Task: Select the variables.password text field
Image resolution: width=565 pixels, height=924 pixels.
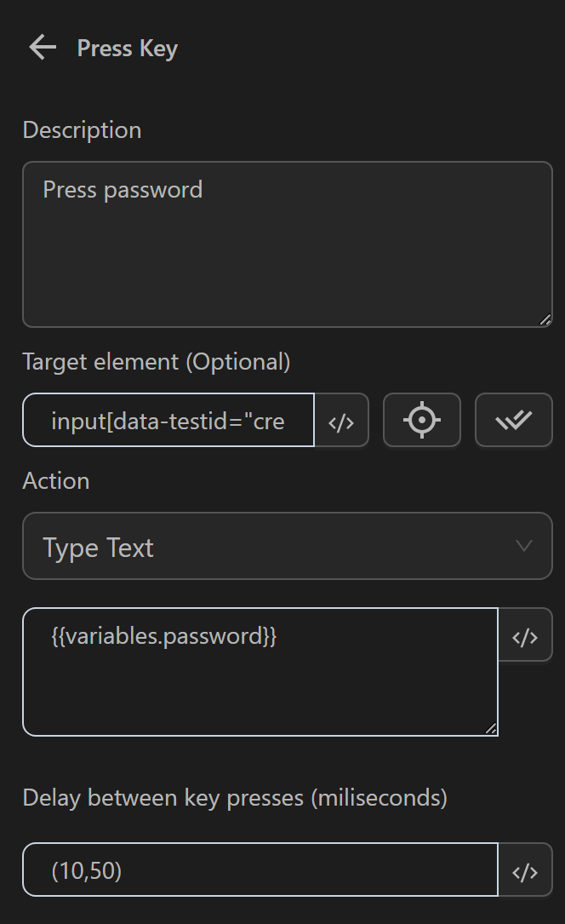Action: [260, 671]
